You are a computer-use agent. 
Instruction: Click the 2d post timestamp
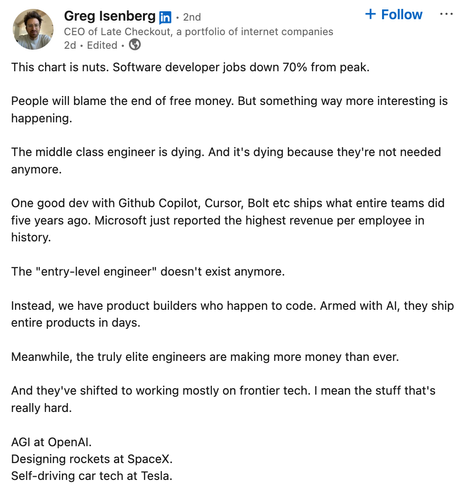70,45
